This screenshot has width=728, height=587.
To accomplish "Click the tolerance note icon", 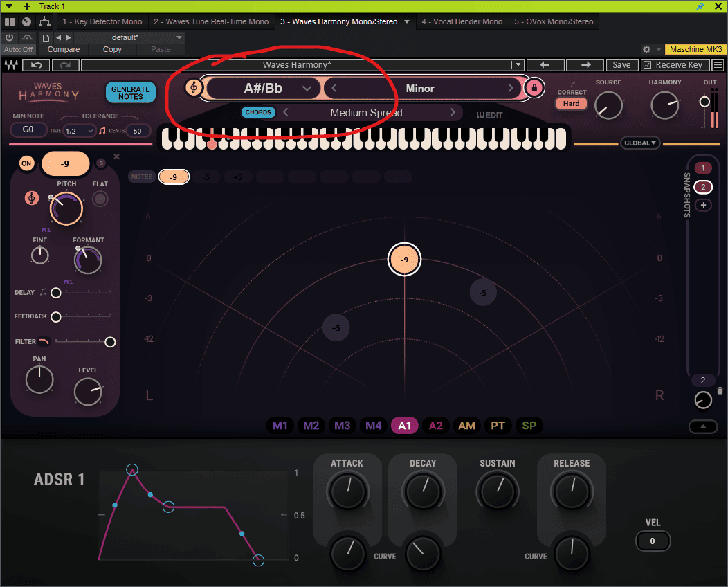I will click(x=102, y=131).
